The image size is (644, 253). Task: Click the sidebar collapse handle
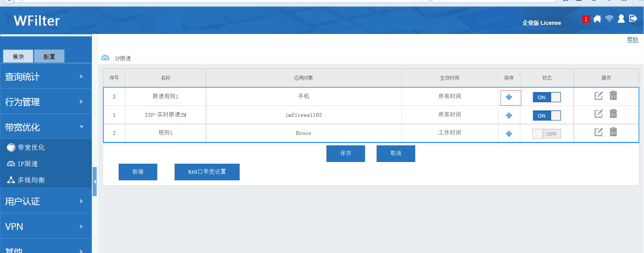[95, 182]
